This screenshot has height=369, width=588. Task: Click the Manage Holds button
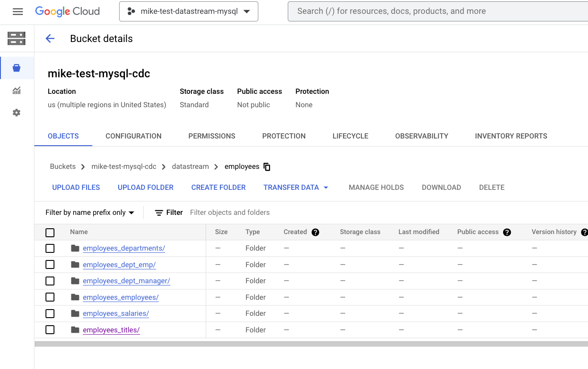377,188
